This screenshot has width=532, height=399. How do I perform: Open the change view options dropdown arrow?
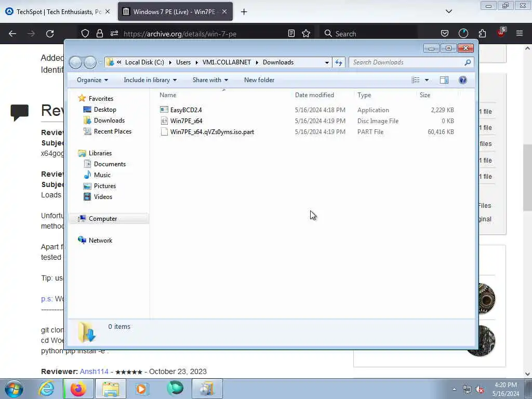click(427, 80)
